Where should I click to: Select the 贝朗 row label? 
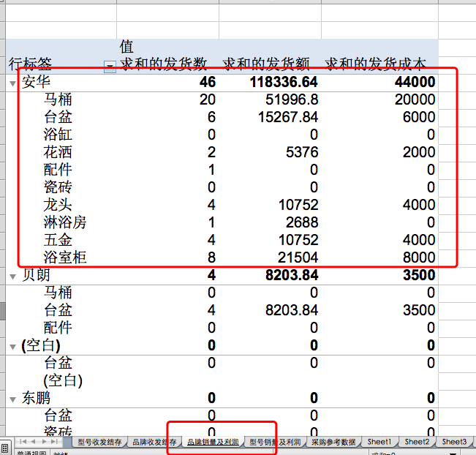click(x=36, y=275)
